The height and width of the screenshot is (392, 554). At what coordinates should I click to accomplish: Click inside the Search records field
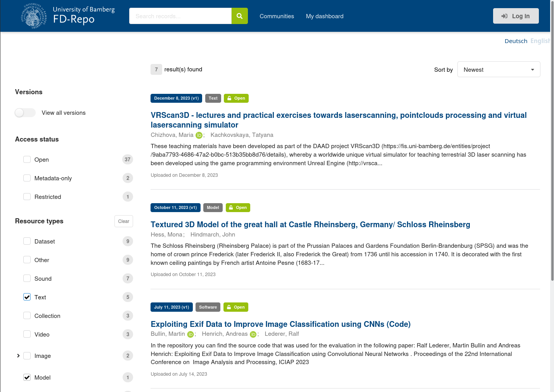coord(180,16)
